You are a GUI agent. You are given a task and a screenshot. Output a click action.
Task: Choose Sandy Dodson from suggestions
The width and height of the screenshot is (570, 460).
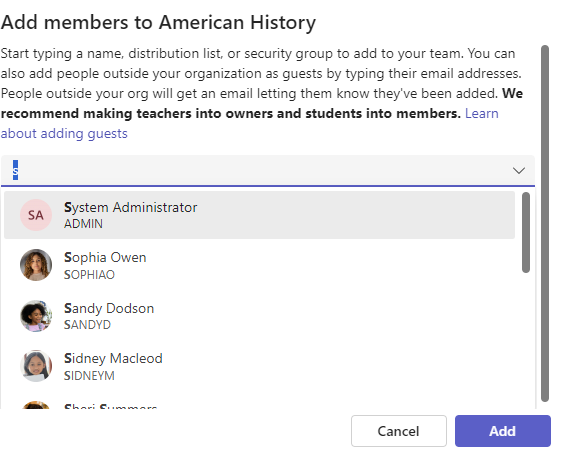(x=259, y=316)
